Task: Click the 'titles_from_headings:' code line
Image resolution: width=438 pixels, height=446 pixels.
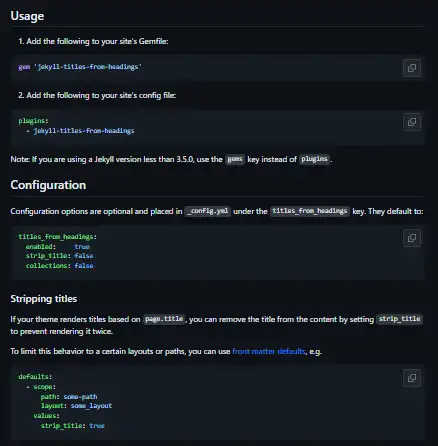Action: [x=58, y=237]
